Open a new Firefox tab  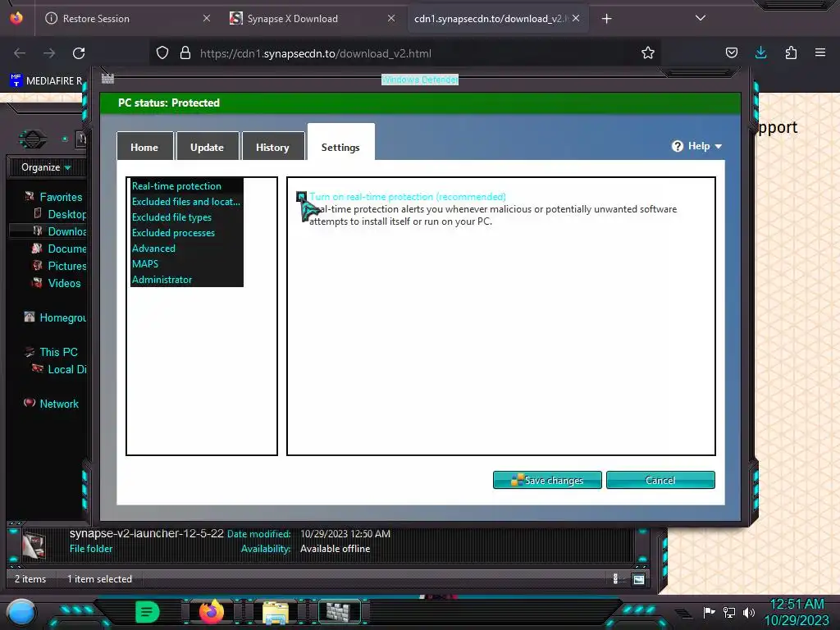click(606, 19)
